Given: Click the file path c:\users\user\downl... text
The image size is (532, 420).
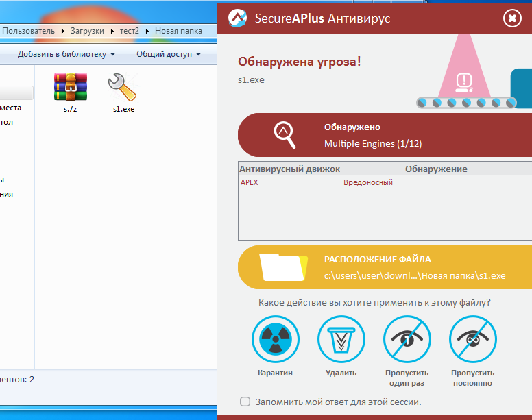Looking at the screenshot, I should point(415,275).
